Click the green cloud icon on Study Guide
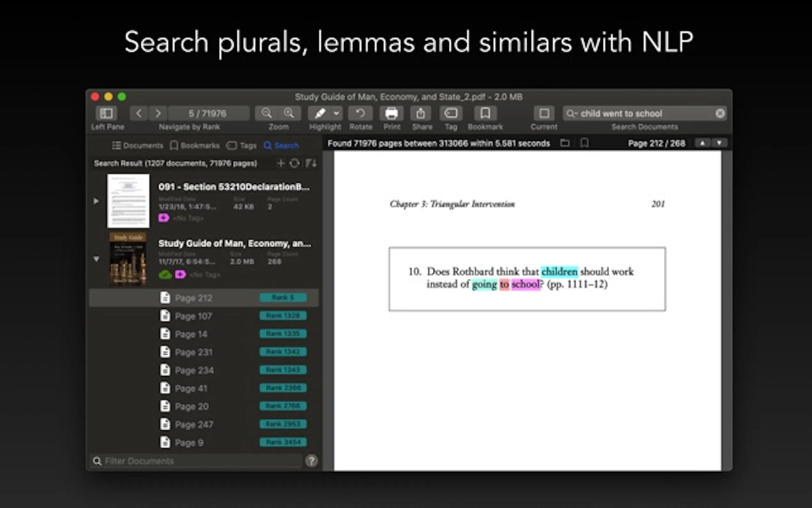Screen dimensions: 812x508 pyautogui.click(x=165, y=275)
